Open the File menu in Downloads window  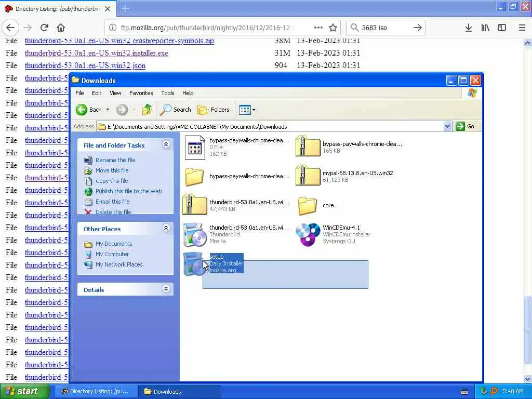pos(79,93)
